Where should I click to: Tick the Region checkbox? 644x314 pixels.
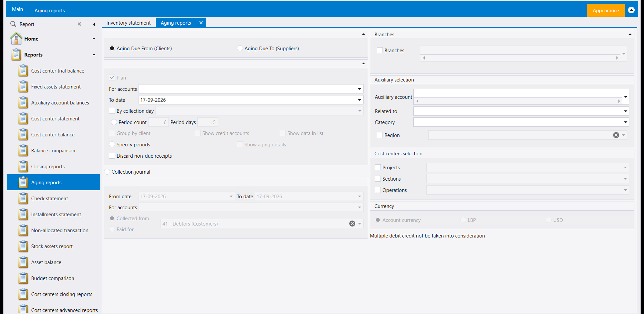tap(380, 135)
